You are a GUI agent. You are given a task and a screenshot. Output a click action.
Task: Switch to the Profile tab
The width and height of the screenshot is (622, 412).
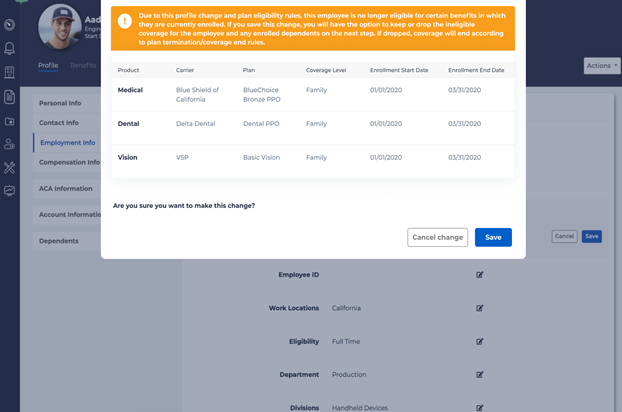tap(48, 66)
